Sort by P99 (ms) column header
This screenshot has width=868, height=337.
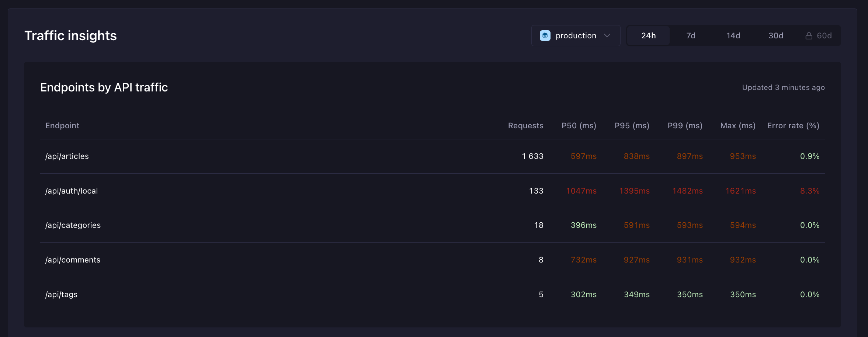685,126
